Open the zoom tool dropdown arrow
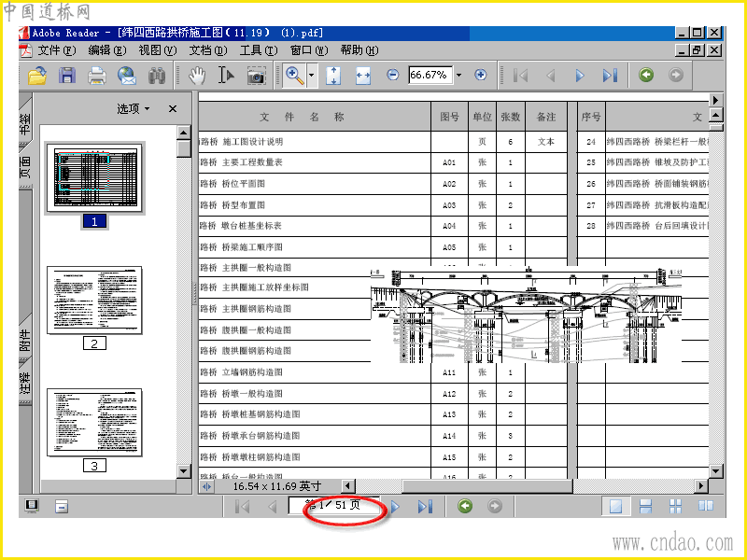747x560 pixels. click(x=311, y=76)
